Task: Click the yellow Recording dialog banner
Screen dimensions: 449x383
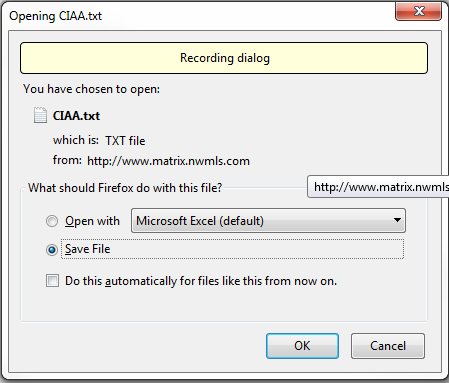Action: click(x=224, y=58)
